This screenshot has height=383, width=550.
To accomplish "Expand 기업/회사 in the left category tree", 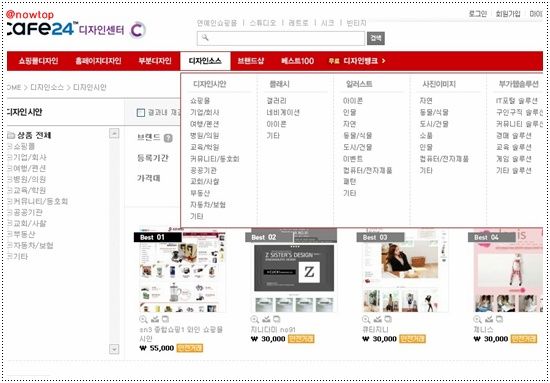I will pos(9,157).
